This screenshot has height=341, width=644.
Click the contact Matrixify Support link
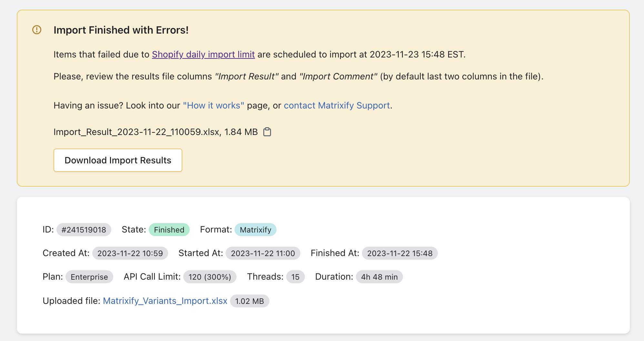pyautogui.click(x=337, y=105)
